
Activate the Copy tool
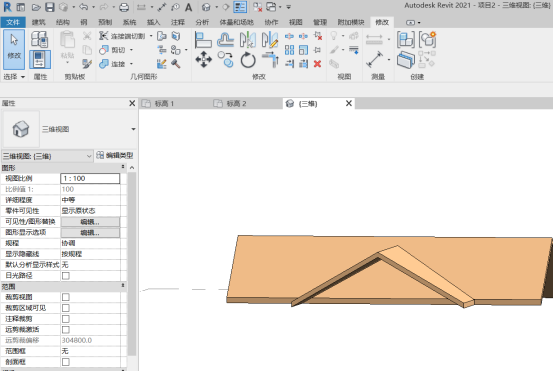[225, 59]
